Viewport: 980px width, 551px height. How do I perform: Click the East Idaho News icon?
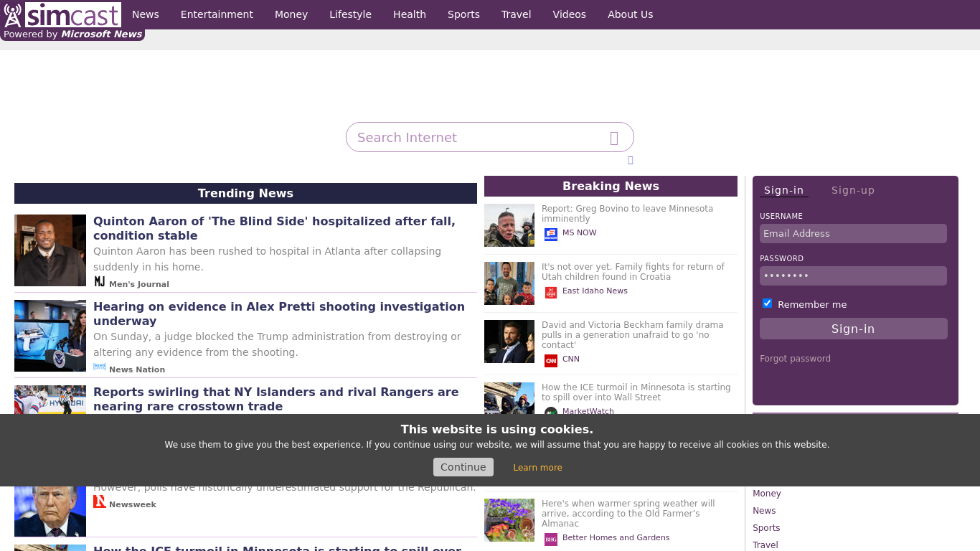(551, 292)
